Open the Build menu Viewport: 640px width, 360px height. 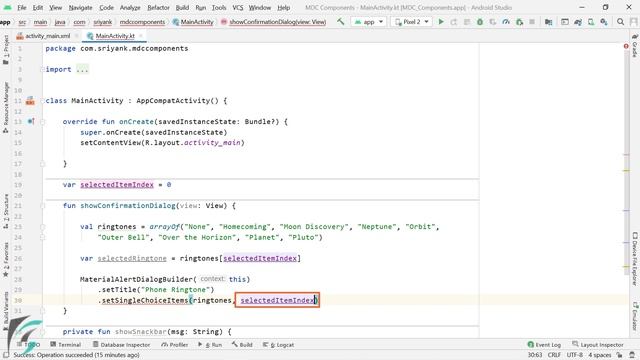click(182, 7)
